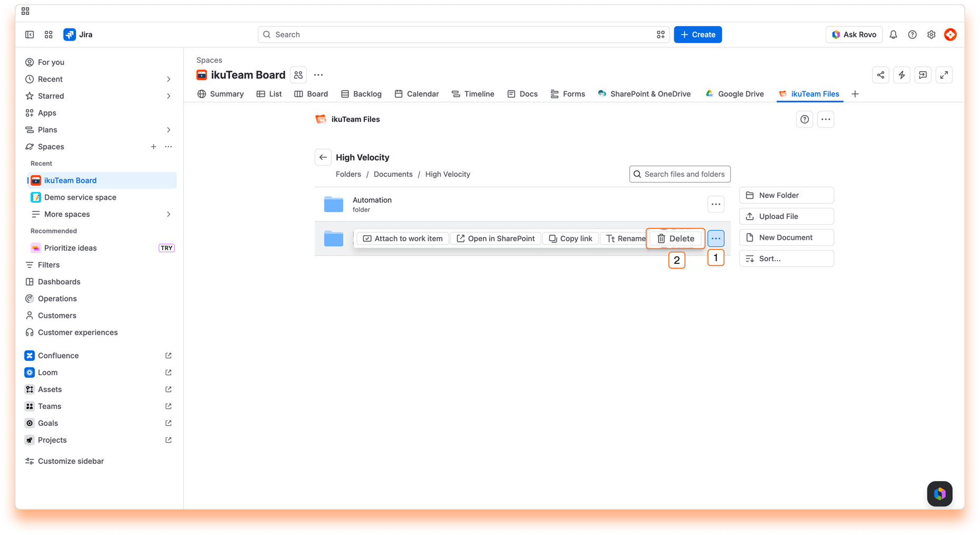Open the more actions dots beside ikuTeam Board title
The height and width of the screenshot is (535, 980).
click(x=318, y=75)
